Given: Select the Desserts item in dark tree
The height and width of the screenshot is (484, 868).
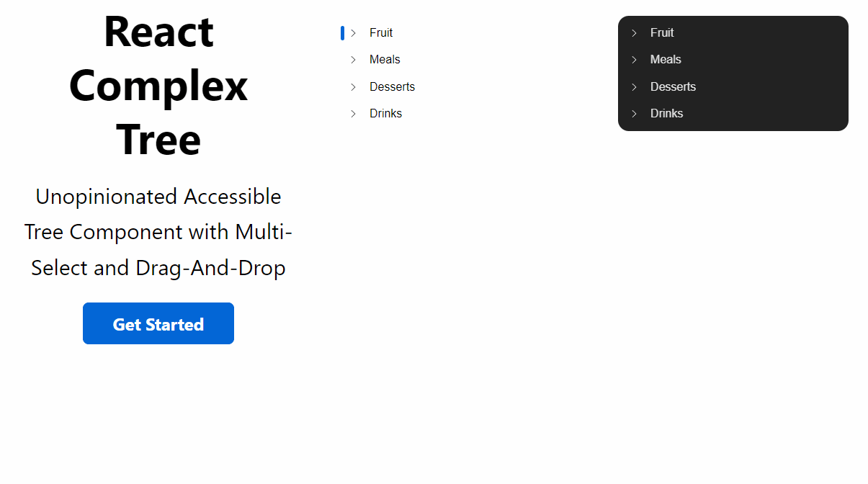Looking at the screenshot, I should pyautogui.click(x=673, y=87).
